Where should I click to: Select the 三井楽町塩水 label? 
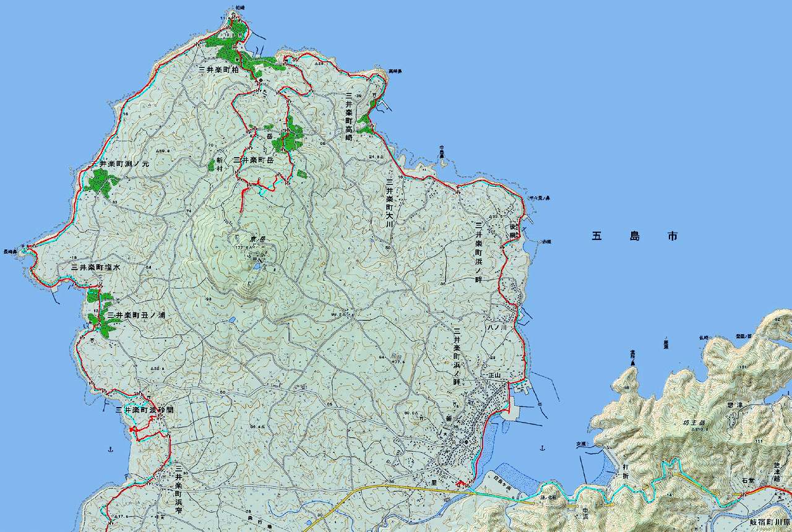point(95,267)
